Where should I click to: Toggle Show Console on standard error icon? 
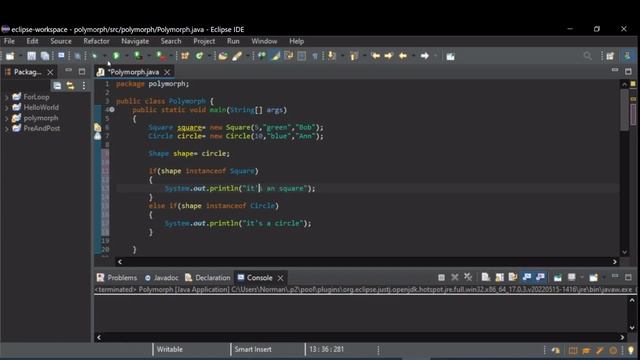pos(540,278)
